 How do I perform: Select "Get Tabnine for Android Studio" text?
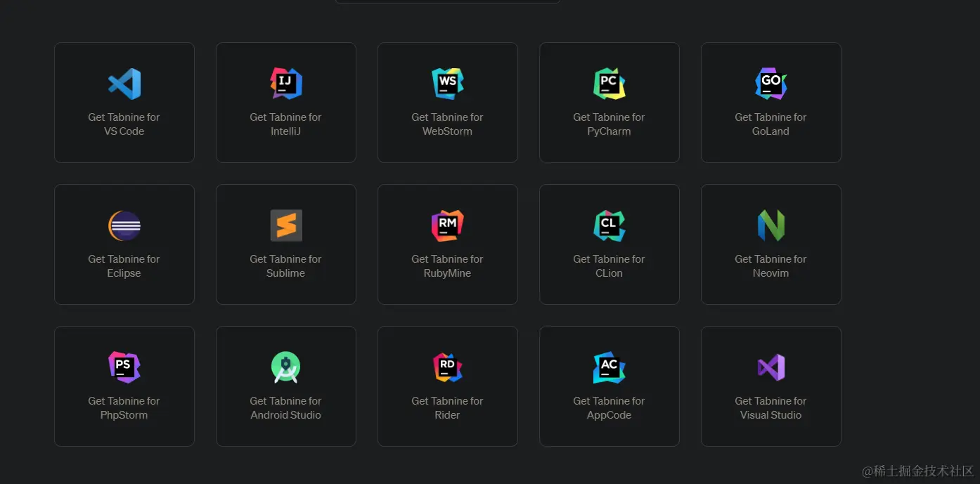click(x=286, y=408)
